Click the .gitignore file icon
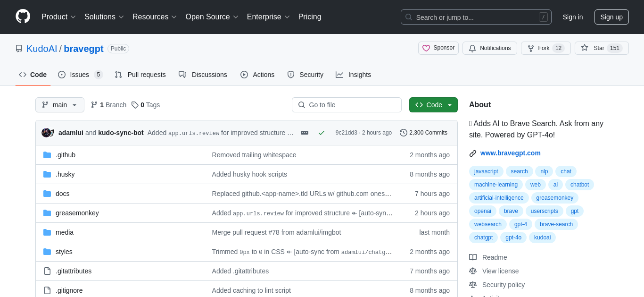644x297 pixels. (47, 290)
